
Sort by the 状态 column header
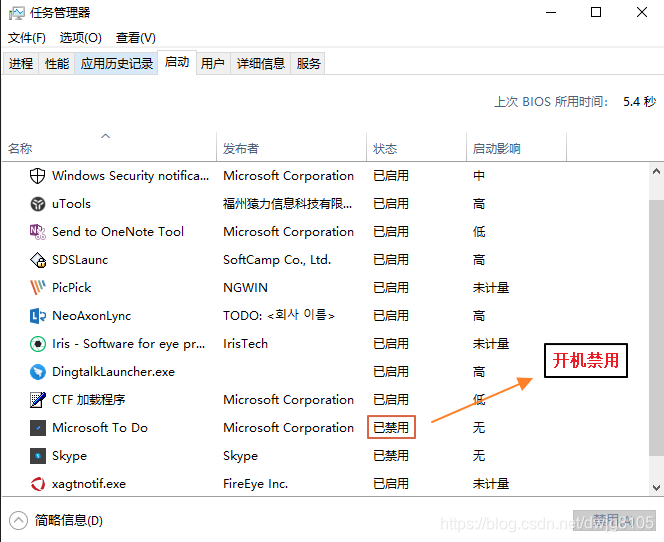[416, 147]
